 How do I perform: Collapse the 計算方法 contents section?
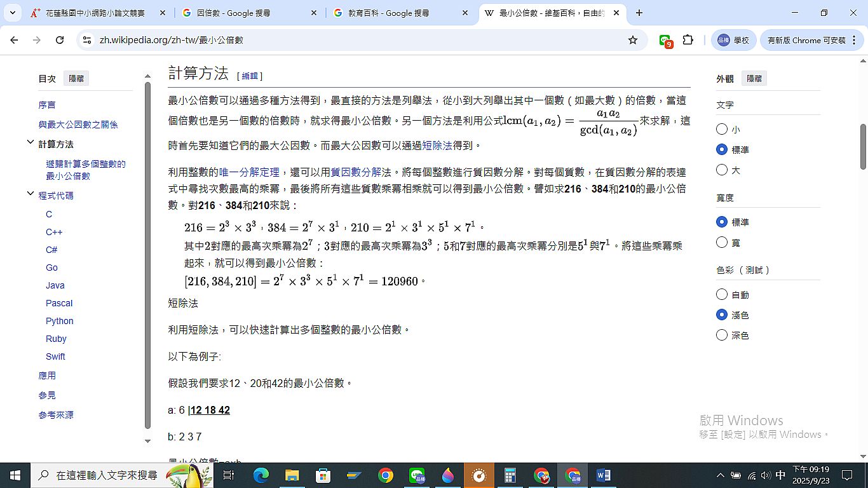pos(30,144)
